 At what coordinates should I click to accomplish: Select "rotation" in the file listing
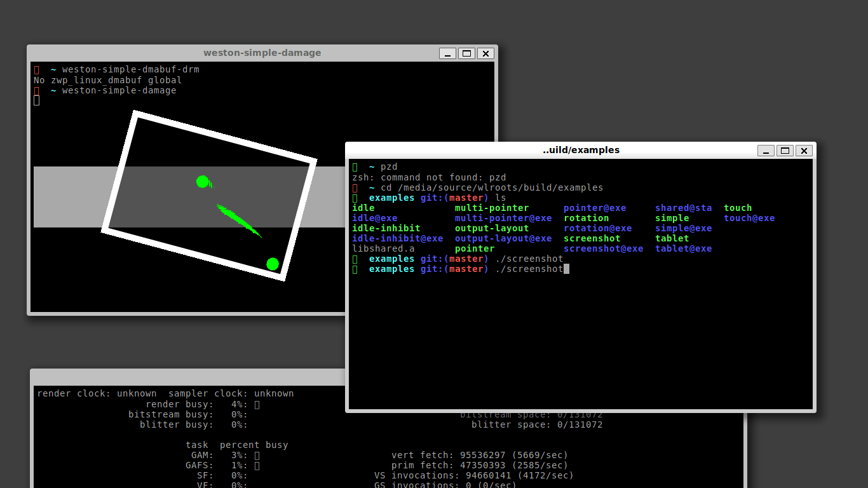(586, 218)
